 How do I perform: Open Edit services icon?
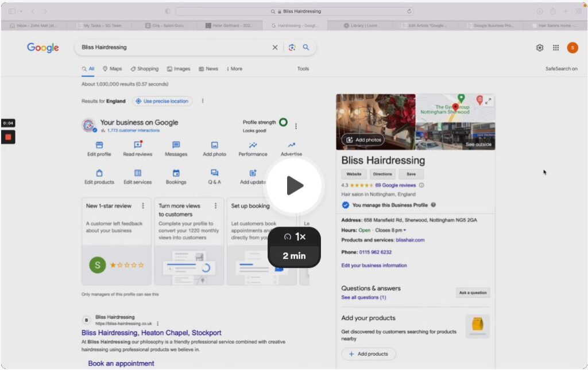click(x=138, y=173)
